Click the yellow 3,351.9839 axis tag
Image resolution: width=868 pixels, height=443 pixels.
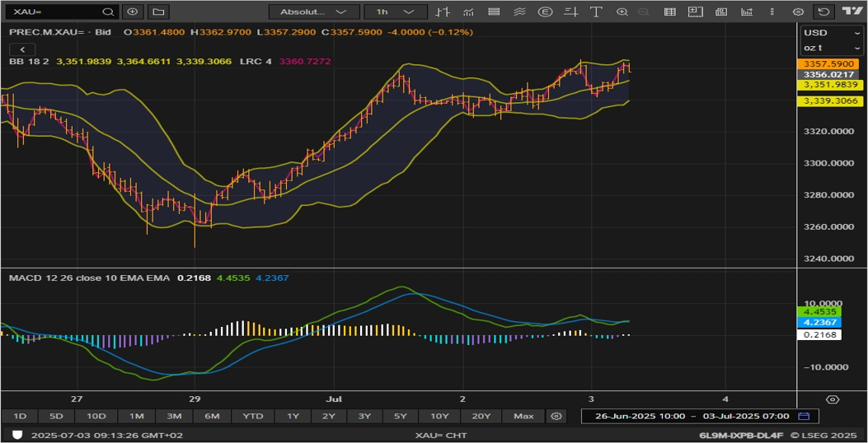coord(829,85)
